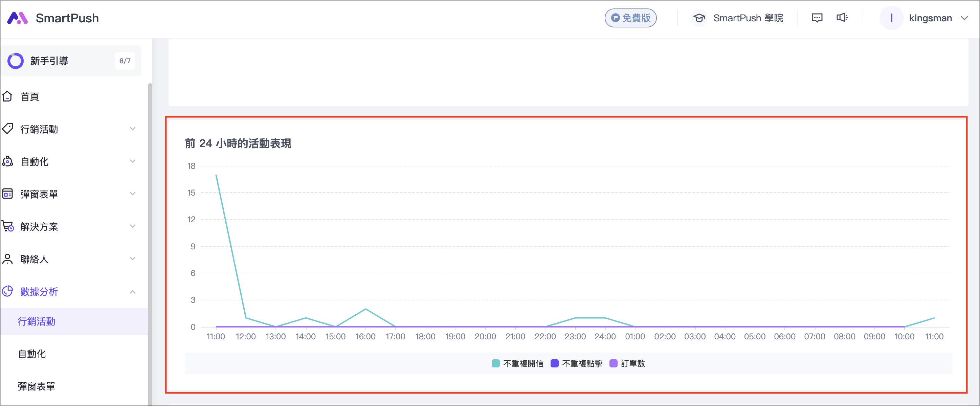980x406 pixels.
Task: Click the 彈窗表單 form icon
Action: pos(7,194)
